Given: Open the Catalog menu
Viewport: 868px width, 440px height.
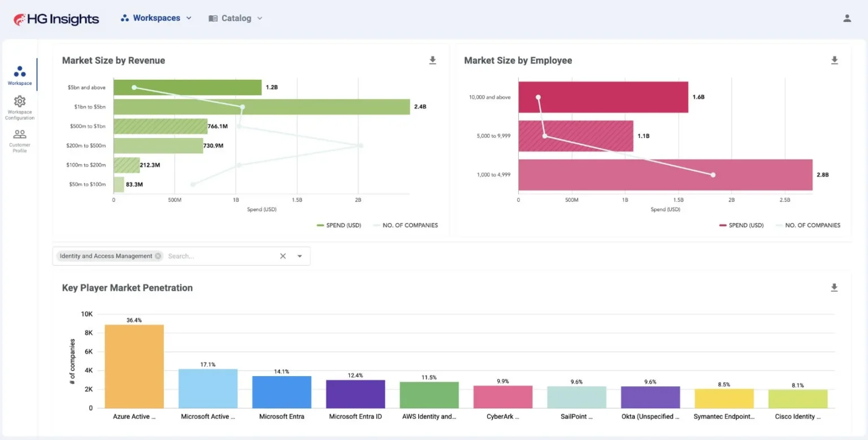Looking at the screenshot, I should coord(236,18).
